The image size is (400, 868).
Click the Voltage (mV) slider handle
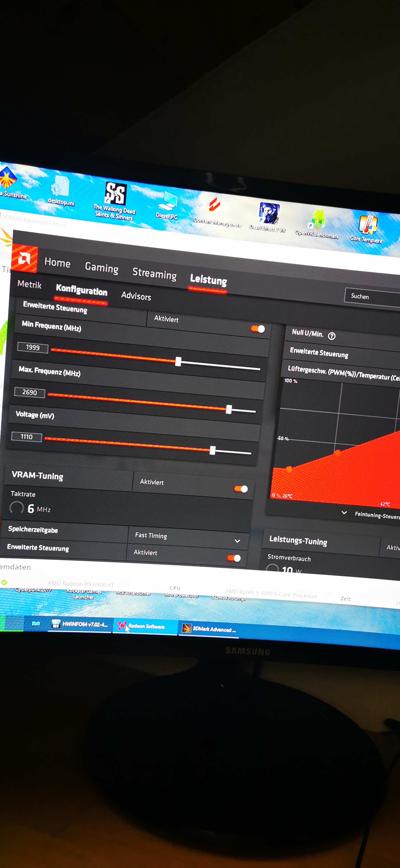(x=212, y=450)
